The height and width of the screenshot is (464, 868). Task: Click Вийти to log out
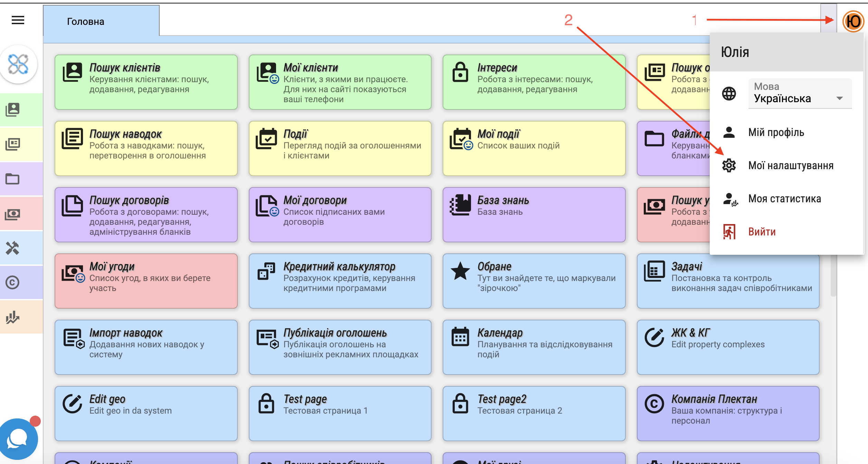[762, 232]
